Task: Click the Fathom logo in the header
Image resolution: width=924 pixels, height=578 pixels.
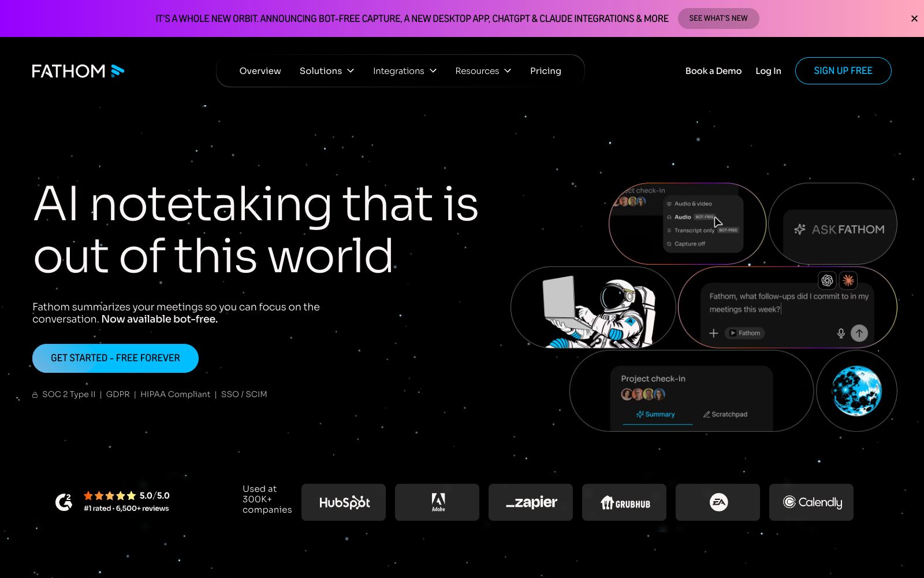Action: click(x=78, y=71)
